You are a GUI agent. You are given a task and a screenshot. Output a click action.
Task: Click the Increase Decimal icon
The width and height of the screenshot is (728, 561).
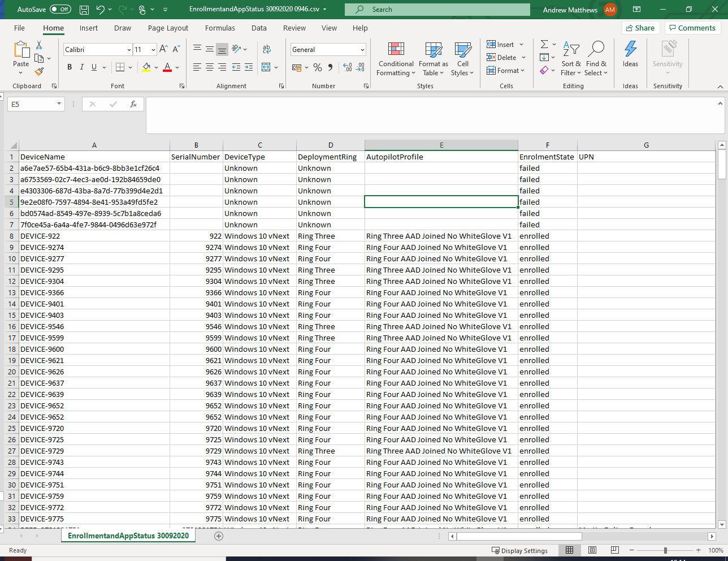click(347, 67)
